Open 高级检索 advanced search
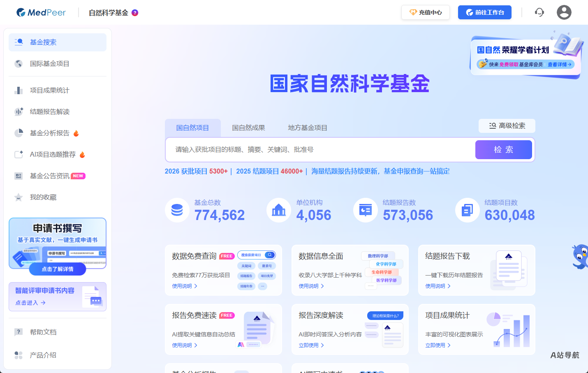This screenshot has height=373, width=588. click(x=507, y=126)
